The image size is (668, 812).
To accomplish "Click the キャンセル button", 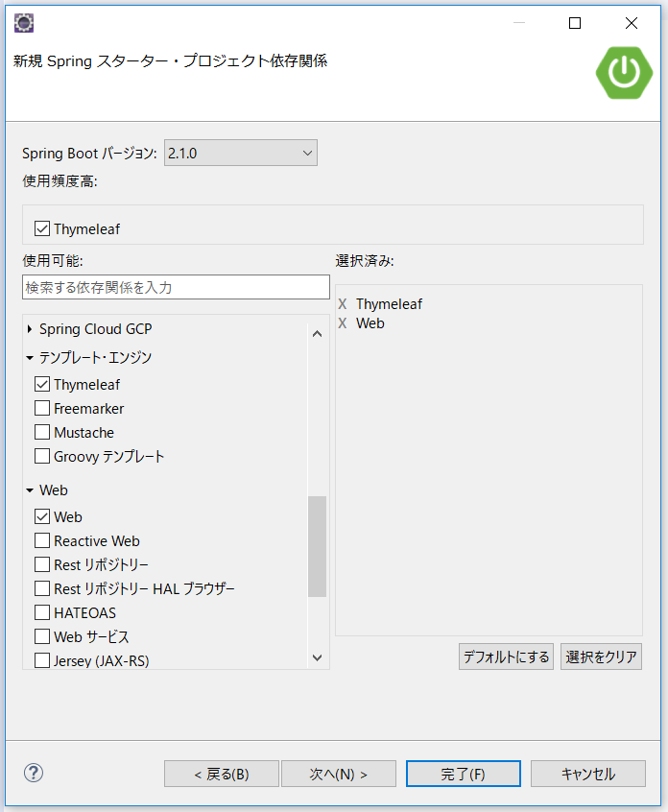I will click(588, 774).
